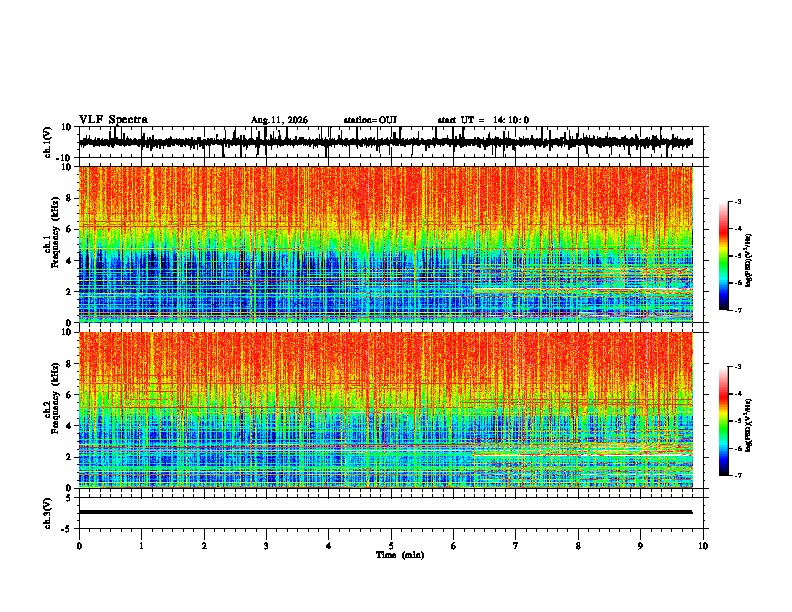The width and height of the screenshot is (792, 612).
Task: Click the "-7" tick on ch.2 colorbar
Action: [738, 475]
